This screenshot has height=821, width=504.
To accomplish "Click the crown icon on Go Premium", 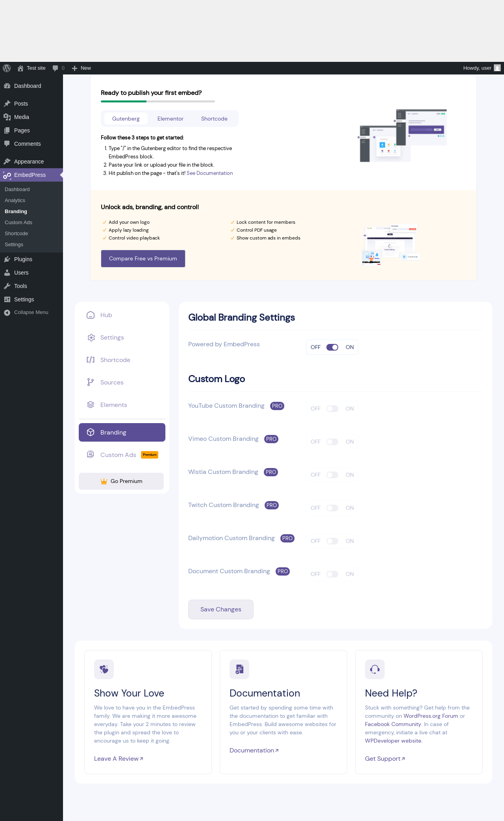I will 104,481.
